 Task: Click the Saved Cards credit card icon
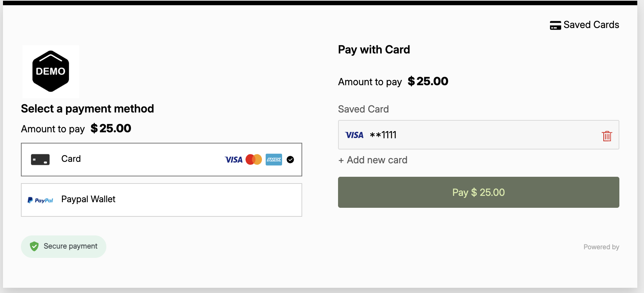tap(556, 25)
